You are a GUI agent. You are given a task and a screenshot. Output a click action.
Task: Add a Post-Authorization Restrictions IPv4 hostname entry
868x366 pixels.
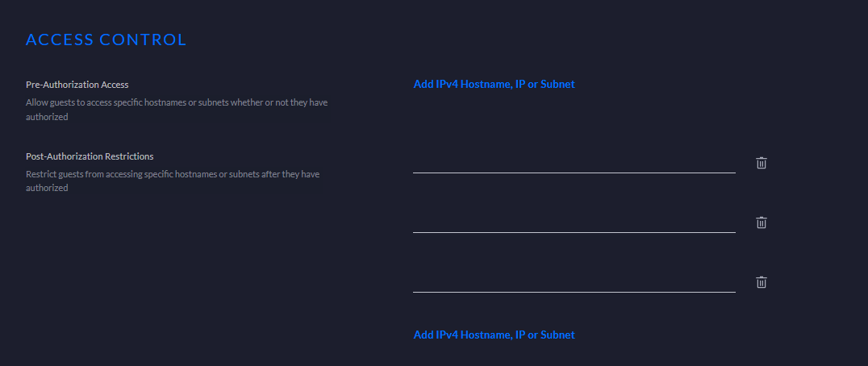(x=494, y=335)
